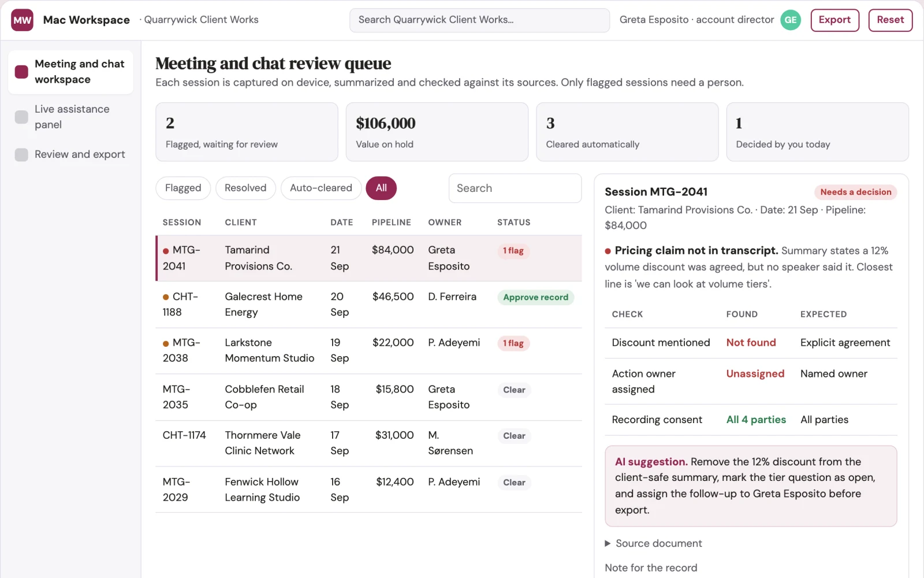Click the 1 flag badge for Larkstone Momentum
This screenshot has height=578, width=924.
[513, 343]
